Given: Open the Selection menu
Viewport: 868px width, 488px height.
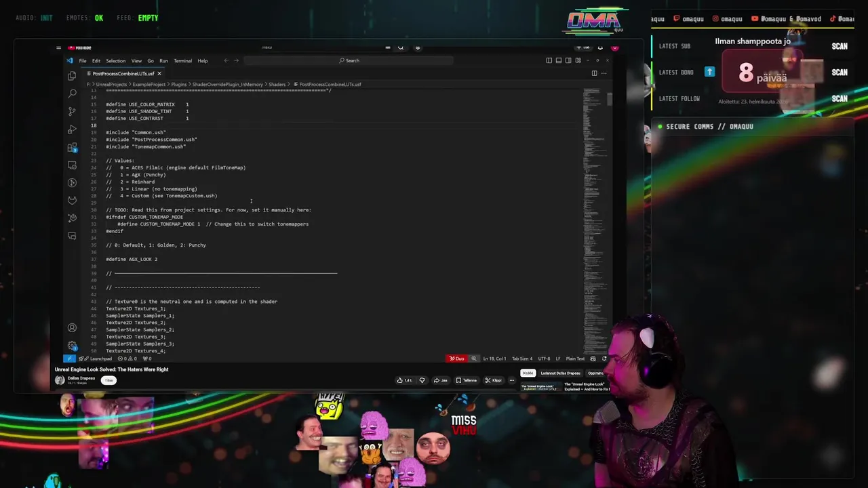Looking at the screenshot, I should pyautogui.click(x=115, y=60).
